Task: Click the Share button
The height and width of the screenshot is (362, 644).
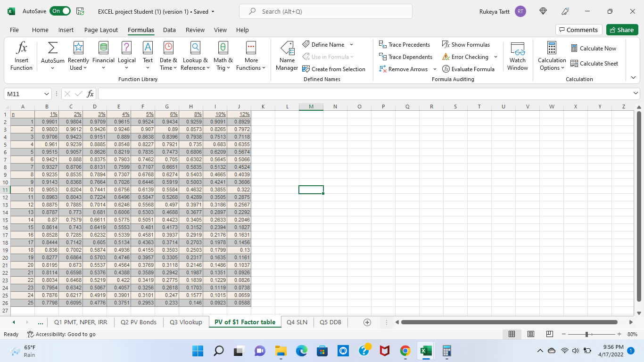Action: pos(622,29)
